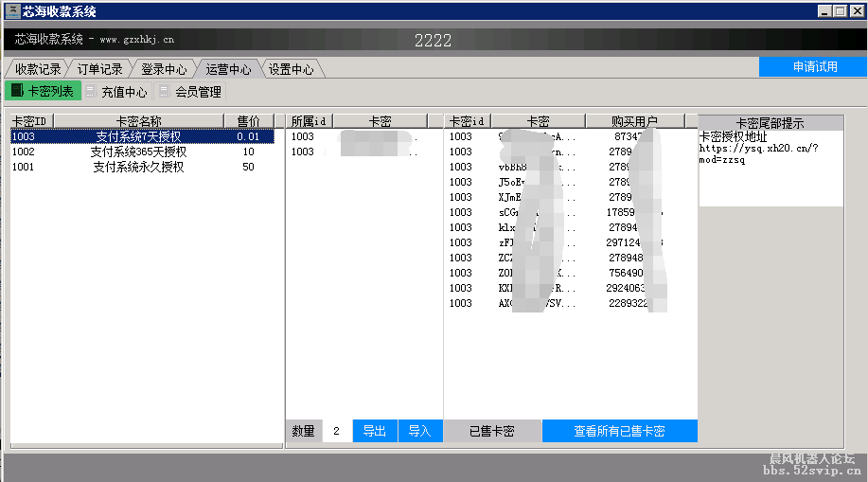Click the price cell 10

(x=248, y=152)
